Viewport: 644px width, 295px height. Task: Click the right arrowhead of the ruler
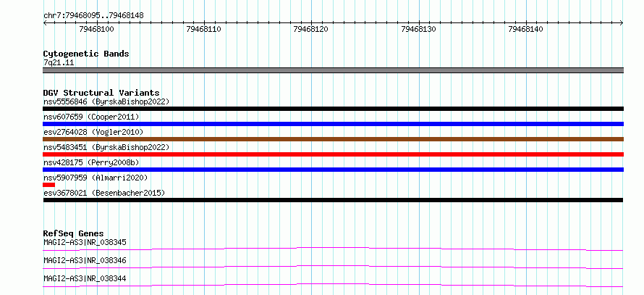(x=621, y=23)
